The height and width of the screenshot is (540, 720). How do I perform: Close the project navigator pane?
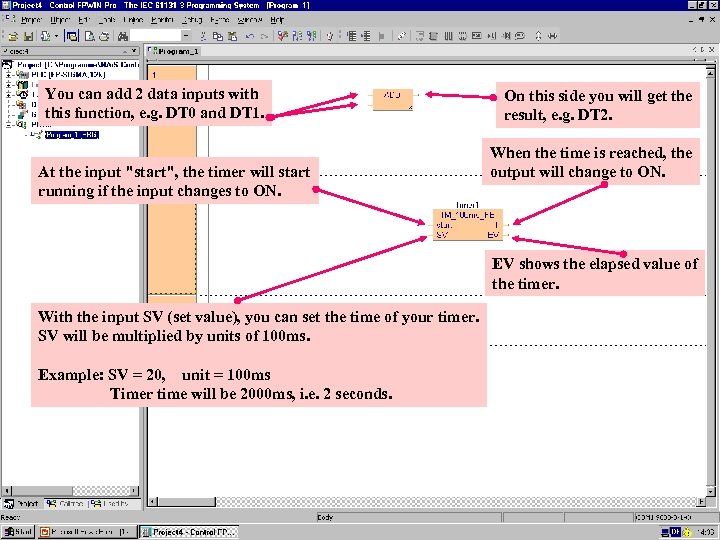134,51
